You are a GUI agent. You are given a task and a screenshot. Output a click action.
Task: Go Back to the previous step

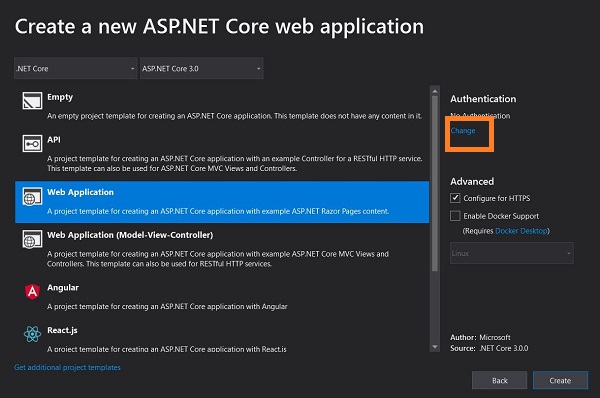[499, 380]
